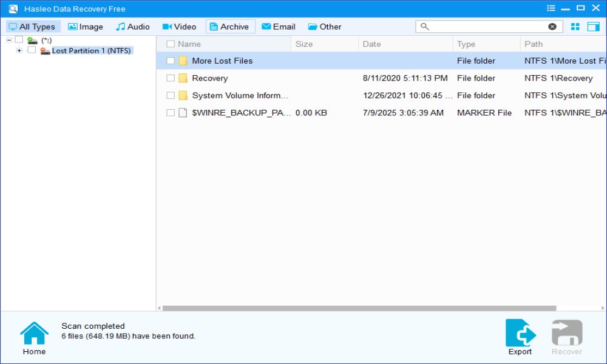Check the $WINRE_BACKUP file checkbox
The image size is (607, 364).
(x=171, y=113)
